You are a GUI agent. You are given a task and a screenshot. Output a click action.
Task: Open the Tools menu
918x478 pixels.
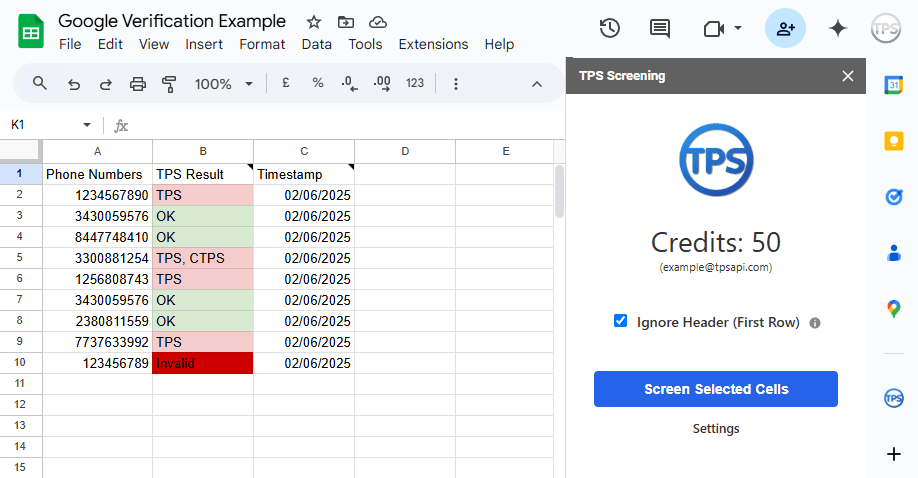coord(365,45)
